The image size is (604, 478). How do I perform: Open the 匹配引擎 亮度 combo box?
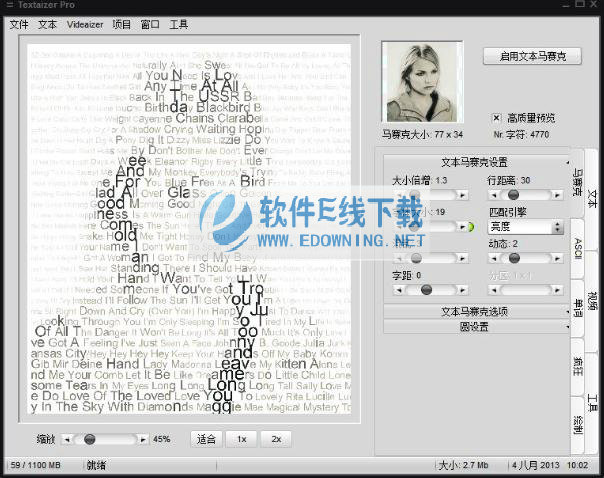tap(525, 227)
